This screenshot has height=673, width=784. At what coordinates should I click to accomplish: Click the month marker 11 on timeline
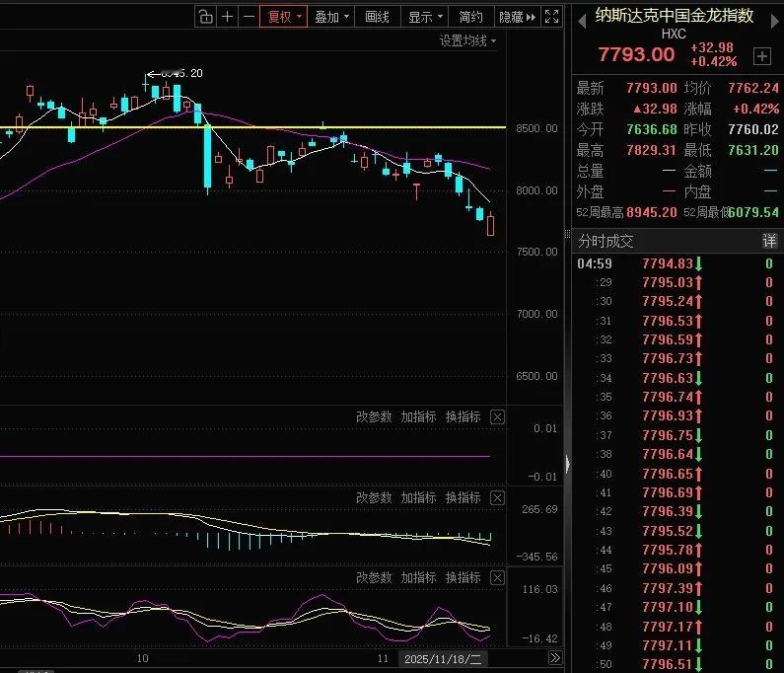[383, 658]
